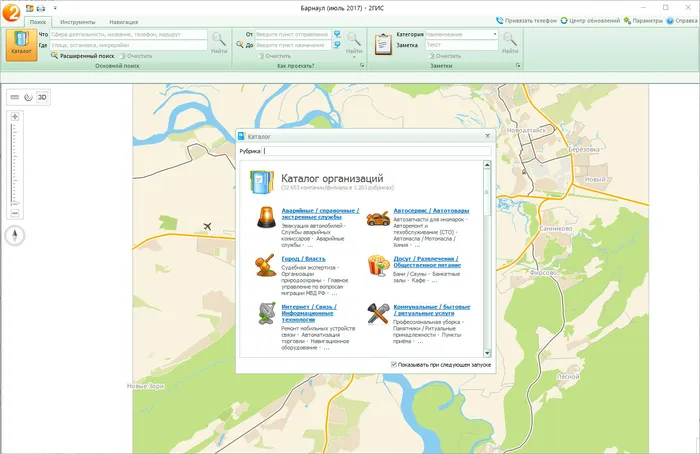The image size is (700, 454).
Task: Switch to the Поиск ribbon tab
Action: tap(38, 22)
